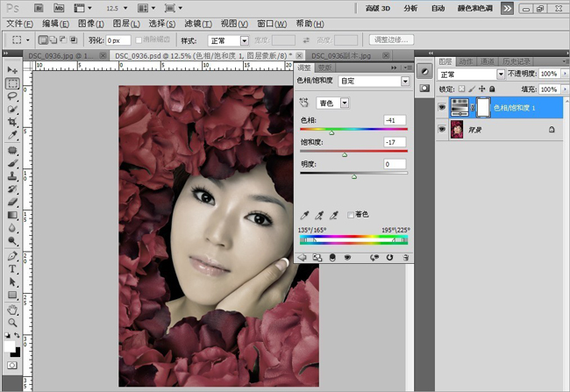Toggle visibility of Hue/Saturation 1 layer

click(442, 108)
